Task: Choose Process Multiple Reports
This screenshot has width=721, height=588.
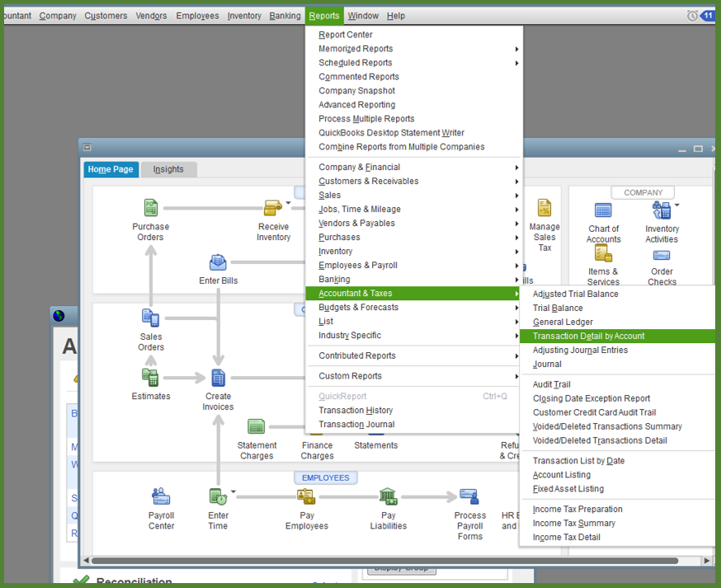Action: click(x=366, y=119)
